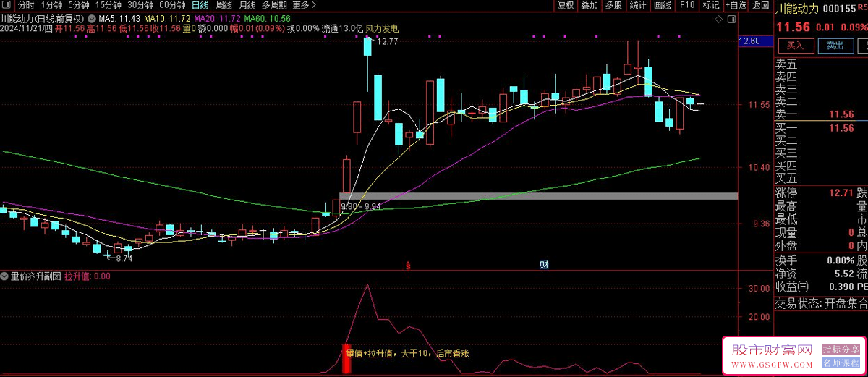
Task: Click 返回 to go back
Action: [x=760, y=5]
